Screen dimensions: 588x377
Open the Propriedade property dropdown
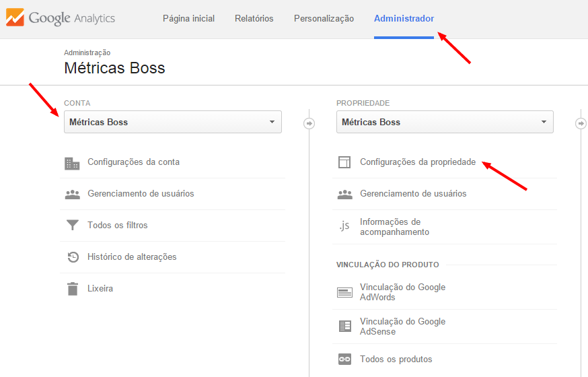(x=445, y=123)
